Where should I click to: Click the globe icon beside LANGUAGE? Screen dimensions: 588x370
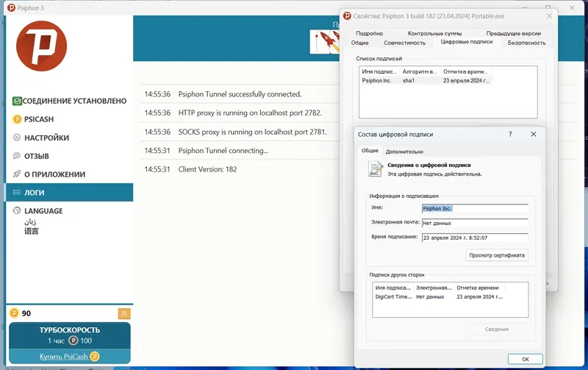coord(17,210)
